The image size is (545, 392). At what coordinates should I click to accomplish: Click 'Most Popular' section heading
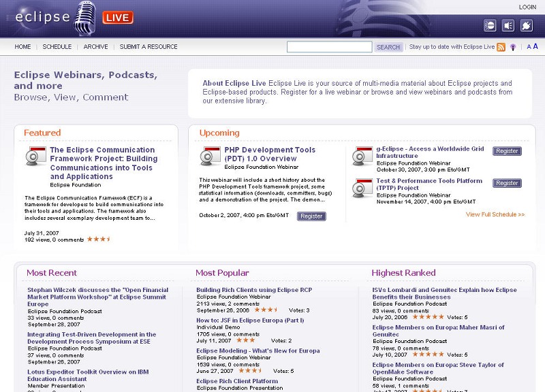[x=222, y=273]
